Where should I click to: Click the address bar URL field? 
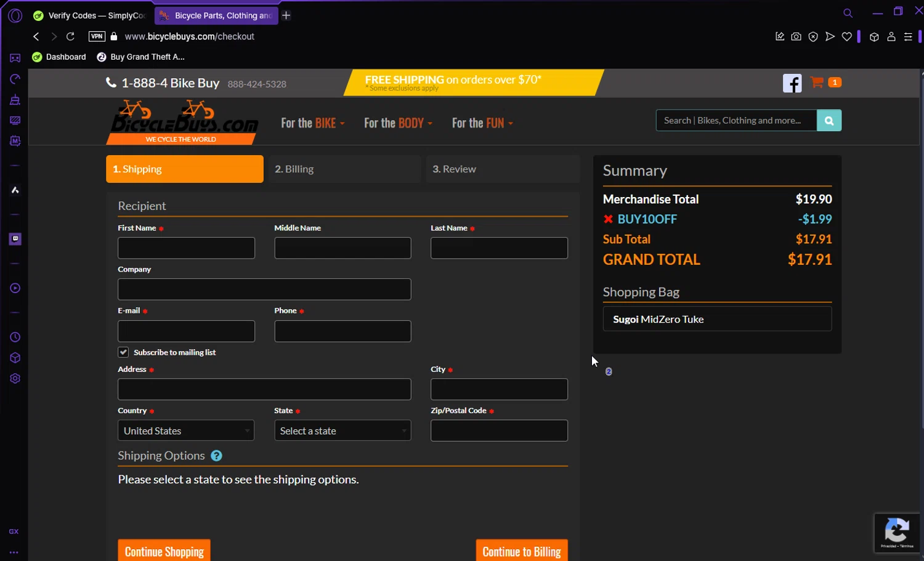[x=190, y=36]
